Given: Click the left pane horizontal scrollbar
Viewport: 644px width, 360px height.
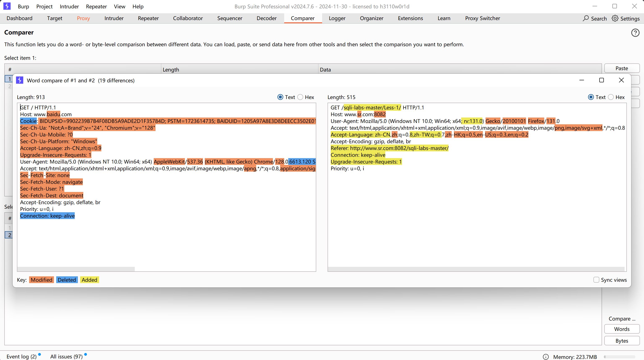Looking at the screenshot, I should pos(76,269).
